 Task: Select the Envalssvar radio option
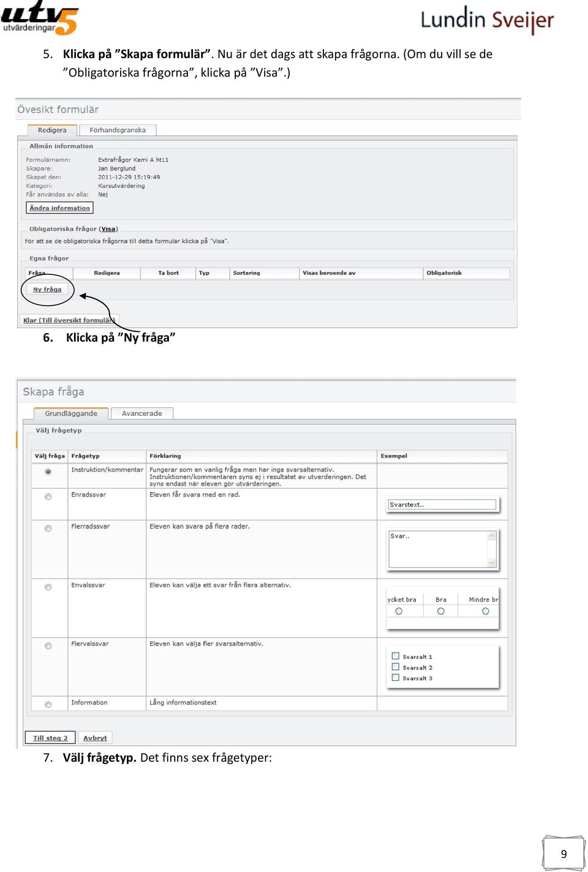point(48,587)
